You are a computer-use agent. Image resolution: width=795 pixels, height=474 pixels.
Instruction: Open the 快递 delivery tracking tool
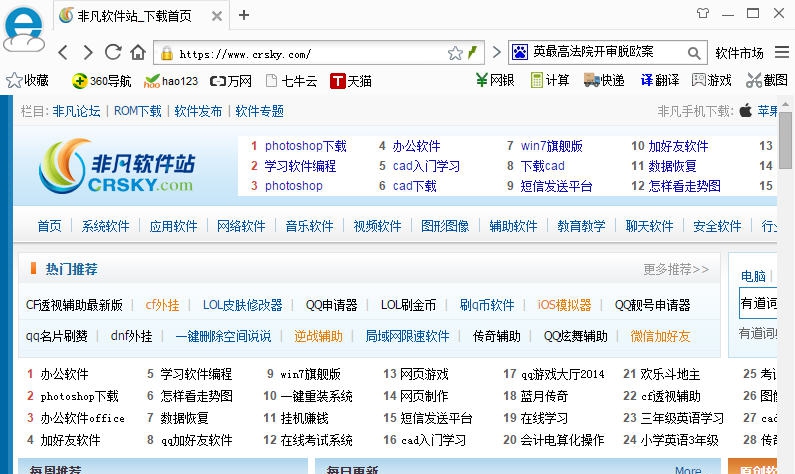604,80
